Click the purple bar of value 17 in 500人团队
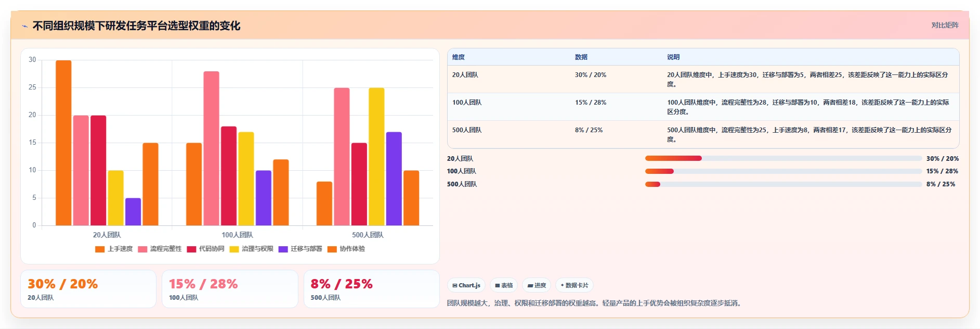 click(394, 179)
